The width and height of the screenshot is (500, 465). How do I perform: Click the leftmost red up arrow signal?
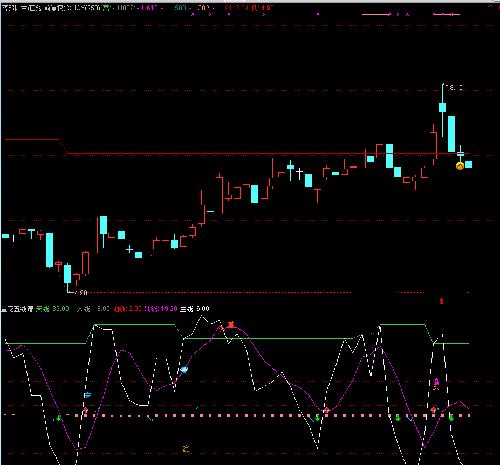pyautogui.click(x=85, y=410)
